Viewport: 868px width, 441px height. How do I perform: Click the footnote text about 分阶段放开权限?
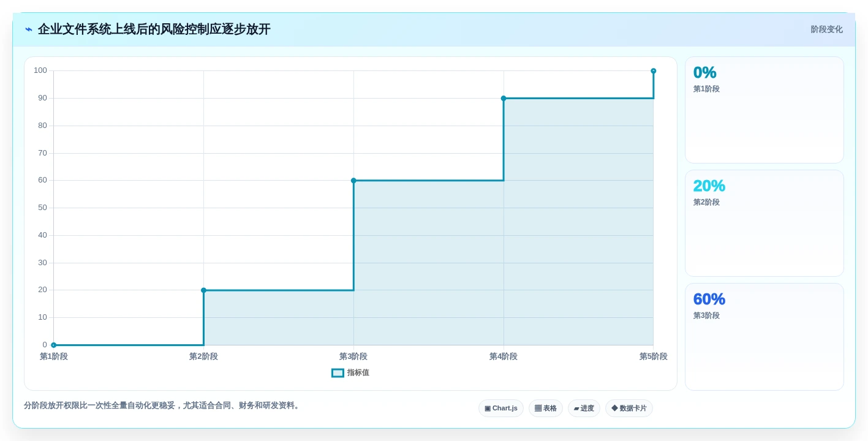click(163, 405)
